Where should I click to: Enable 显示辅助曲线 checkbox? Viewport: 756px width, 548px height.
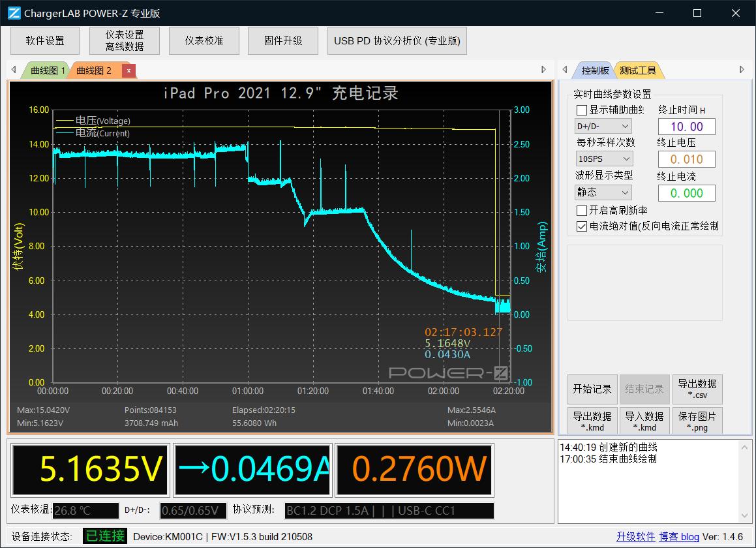click(582, 110)
